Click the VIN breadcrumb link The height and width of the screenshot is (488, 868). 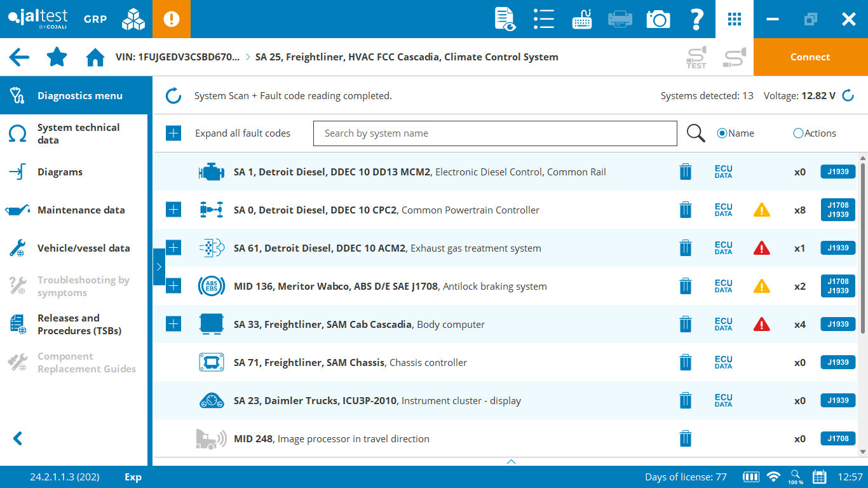(x=178, y=57)
